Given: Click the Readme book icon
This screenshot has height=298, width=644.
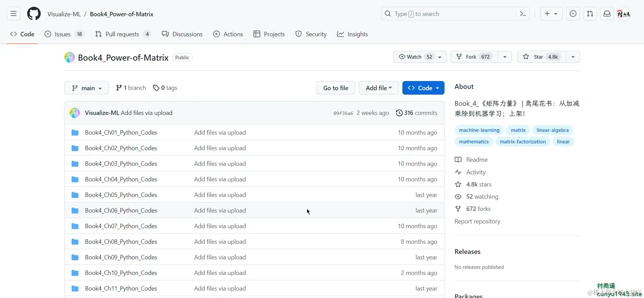Looking at the screenshot, I should pyautogui.click(x=458, y=160).
